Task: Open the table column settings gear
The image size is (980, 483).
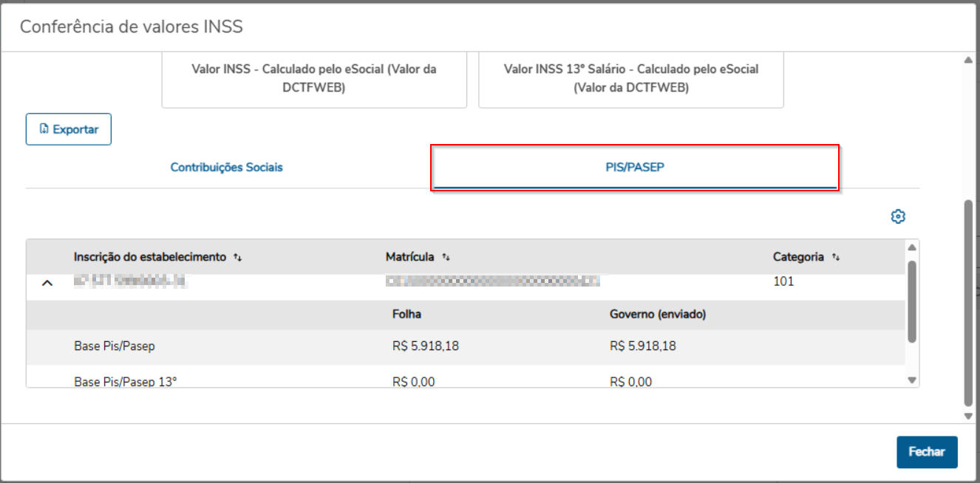Action: click(x=898, y=216)
